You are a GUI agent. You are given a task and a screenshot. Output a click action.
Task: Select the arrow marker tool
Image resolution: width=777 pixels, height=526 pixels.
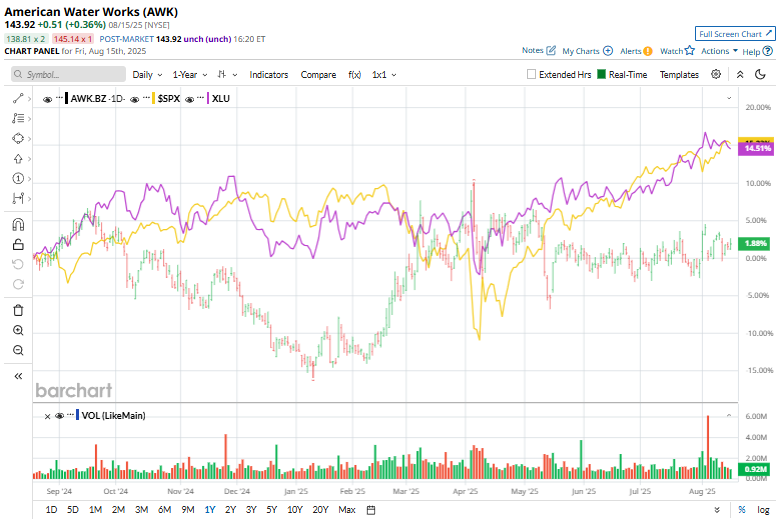click(x=18, y=159)
